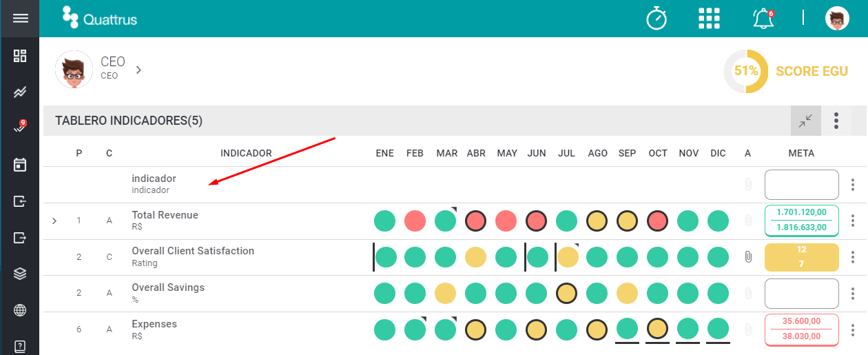868x355 pixels.
Task: Open the calendar icon in sidebar
Action: (x=20, y=165)
